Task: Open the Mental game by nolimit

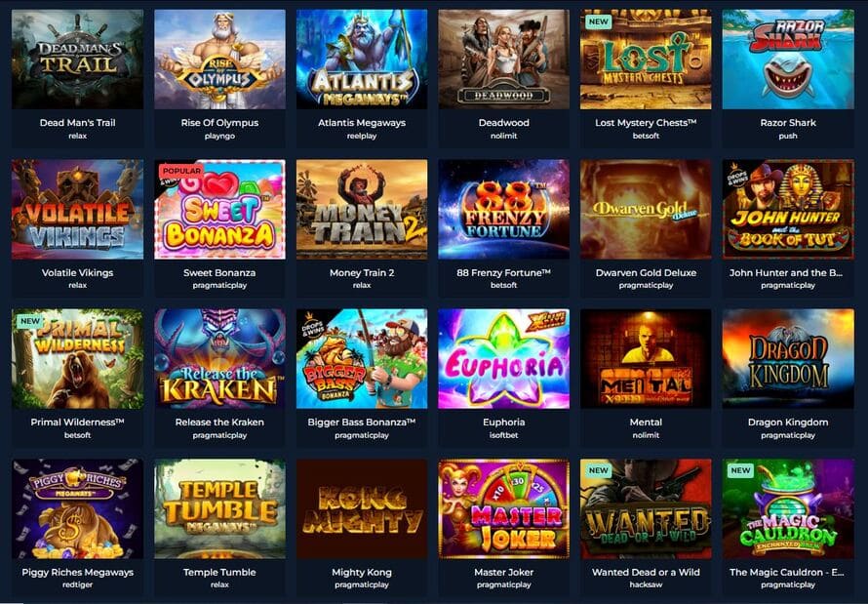Action: click(x=646, y=359)
